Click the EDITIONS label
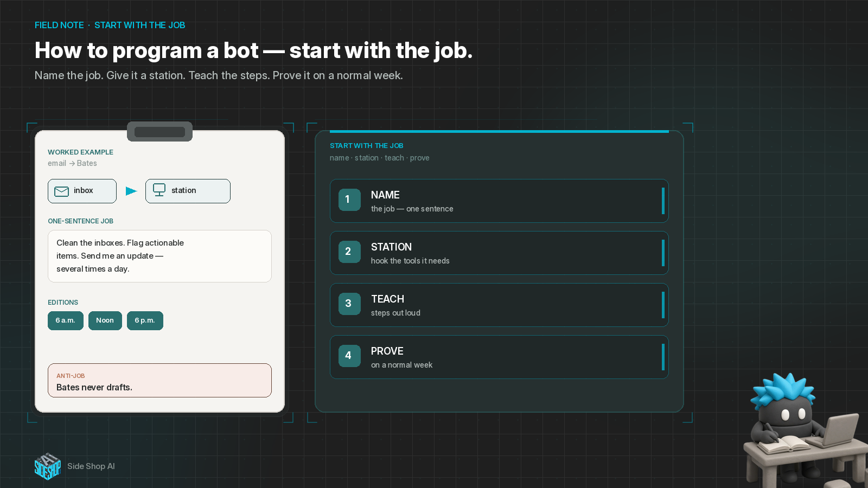 (x=63, y=303)
